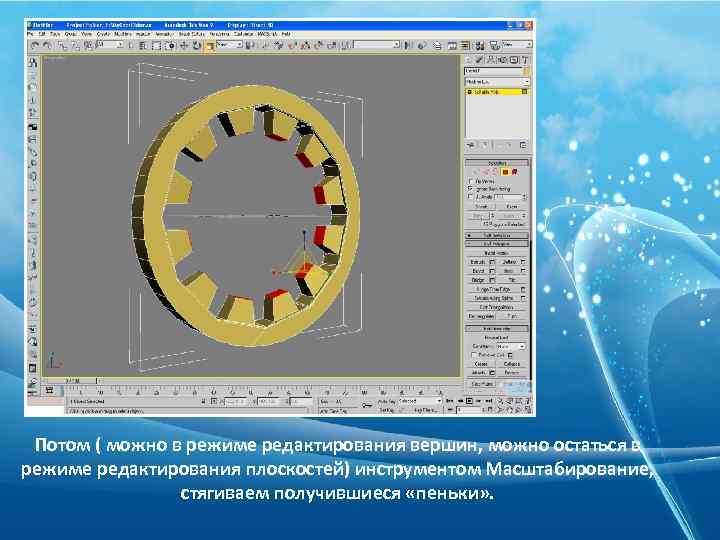Select the Edge sub-object level icon

[485, 172]
